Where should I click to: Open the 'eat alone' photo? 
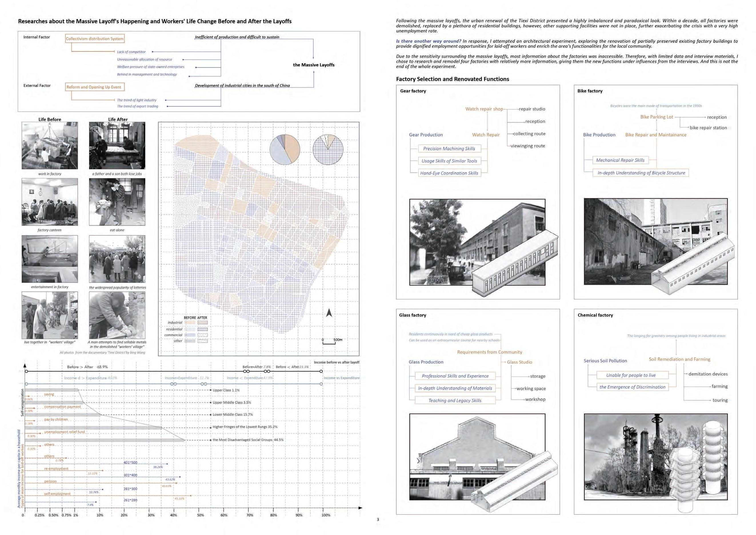117,202
